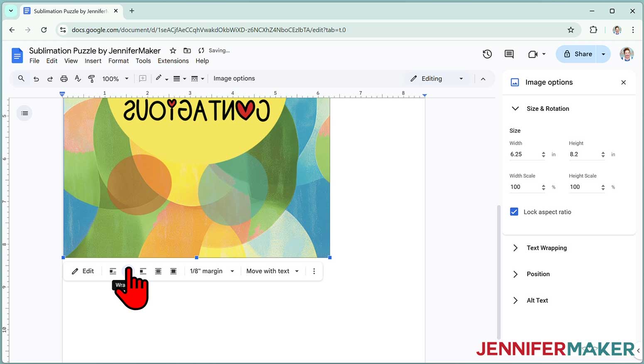Open the View menu
644x364 pixels.
[71, 61]
